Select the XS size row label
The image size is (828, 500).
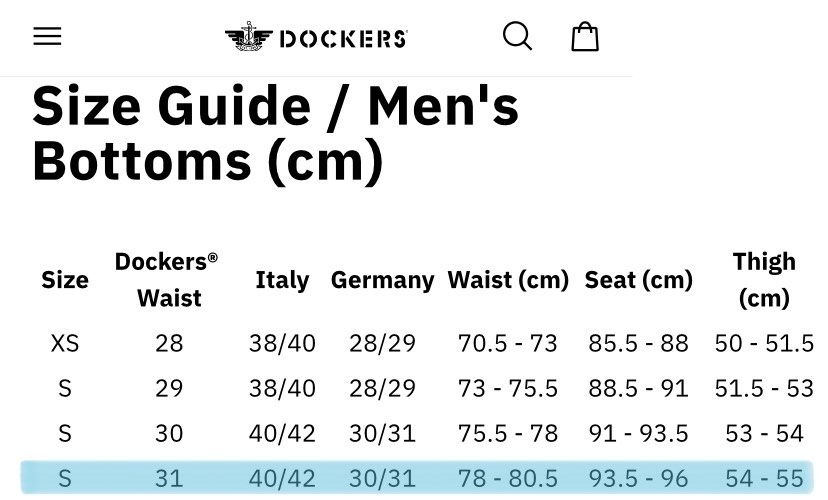click(x=65, y=344)
